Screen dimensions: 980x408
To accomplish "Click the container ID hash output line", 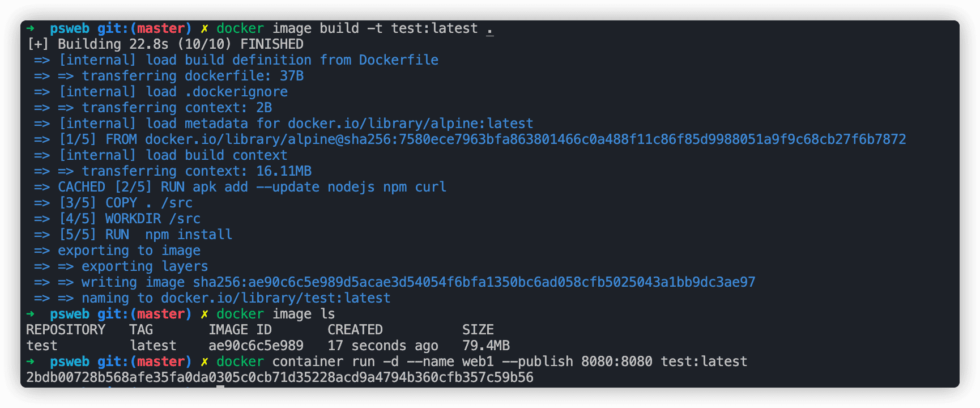I will point(280,377).
